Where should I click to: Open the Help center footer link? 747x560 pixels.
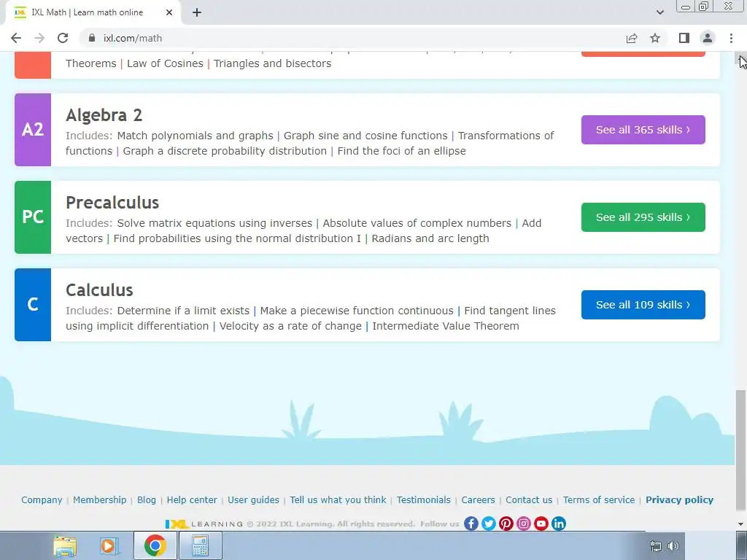[x=192, y=500]
